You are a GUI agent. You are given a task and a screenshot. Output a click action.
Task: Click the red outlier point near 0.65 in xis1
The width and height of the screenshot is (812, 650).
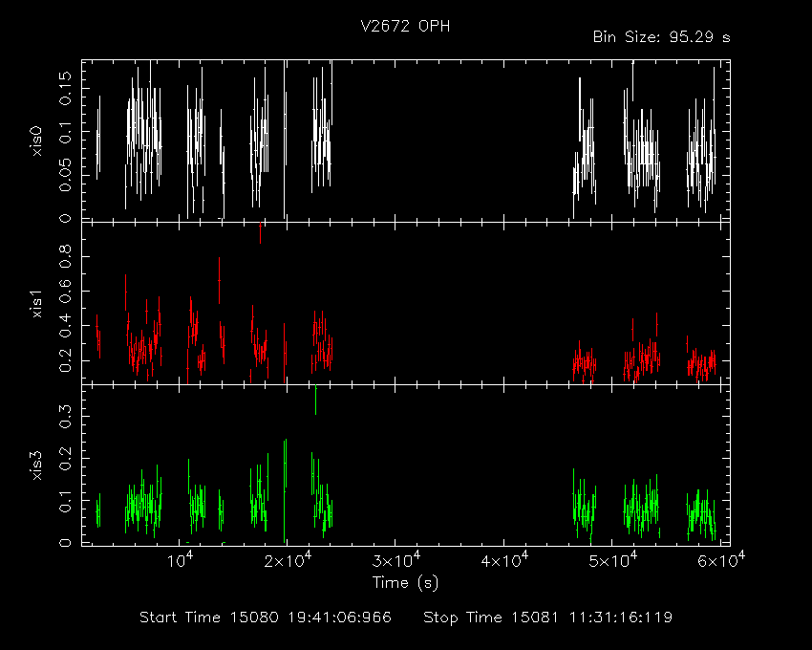(x=219, y=280)
